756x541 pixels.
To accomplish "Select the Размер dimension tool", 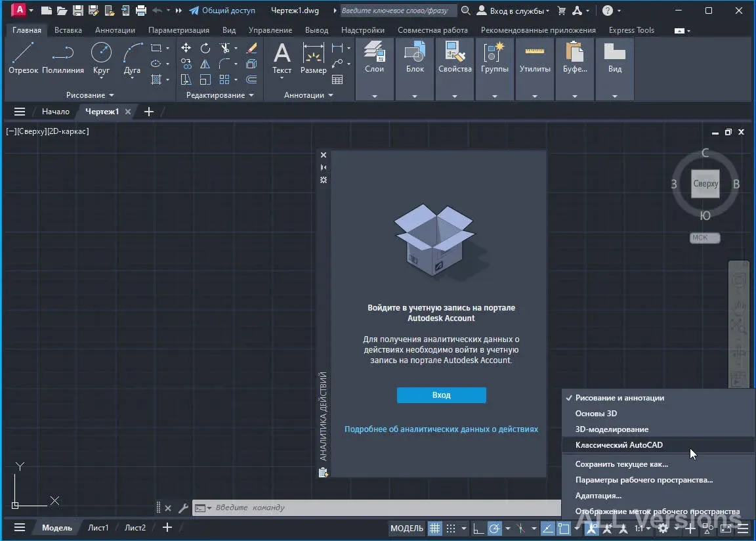I will pyautogui.click(x=314, y=58).
